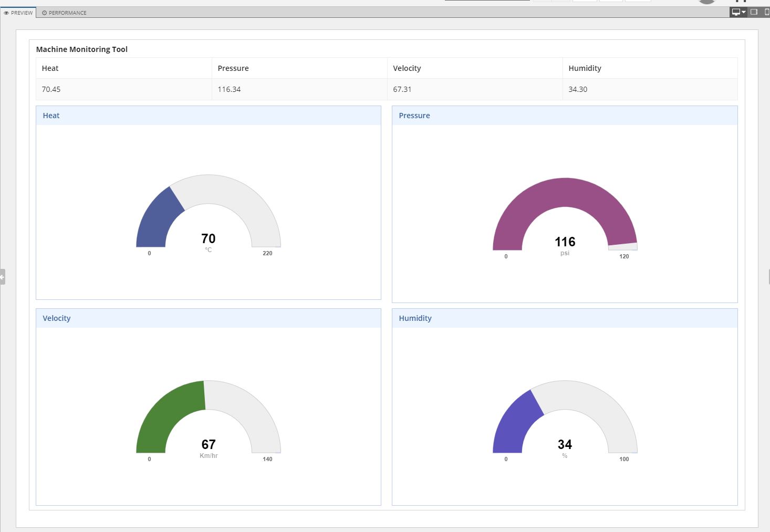Open the desktop preview dropdown arrow

click(x=744, y=12)
